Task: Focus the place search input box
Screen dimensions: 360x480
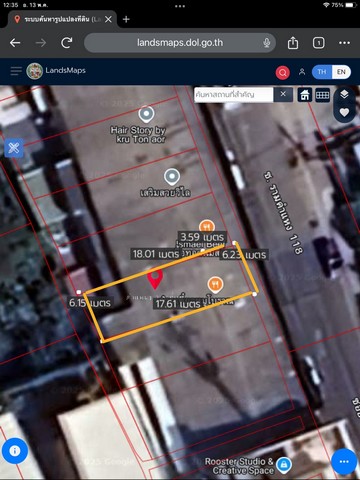Action: pyautogui.click(x=234, y=95)
